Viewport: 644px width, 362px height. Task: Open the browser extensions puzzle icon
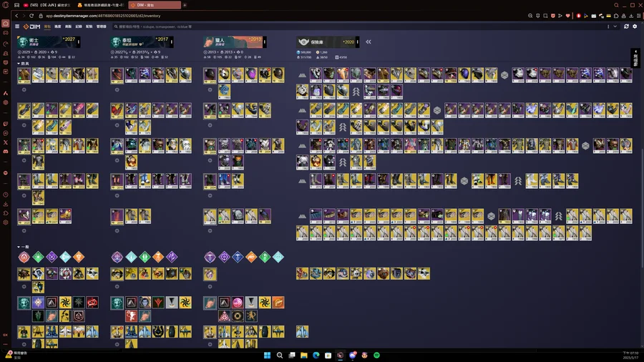(616, 16)
